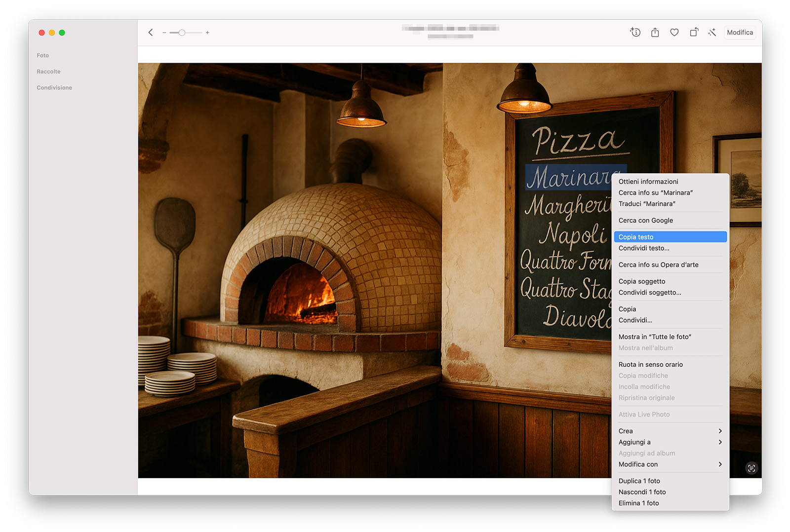Viewport: 790px width, 532px height.
Task: Click the rotate icon in the toolbar
Action: 694,33
